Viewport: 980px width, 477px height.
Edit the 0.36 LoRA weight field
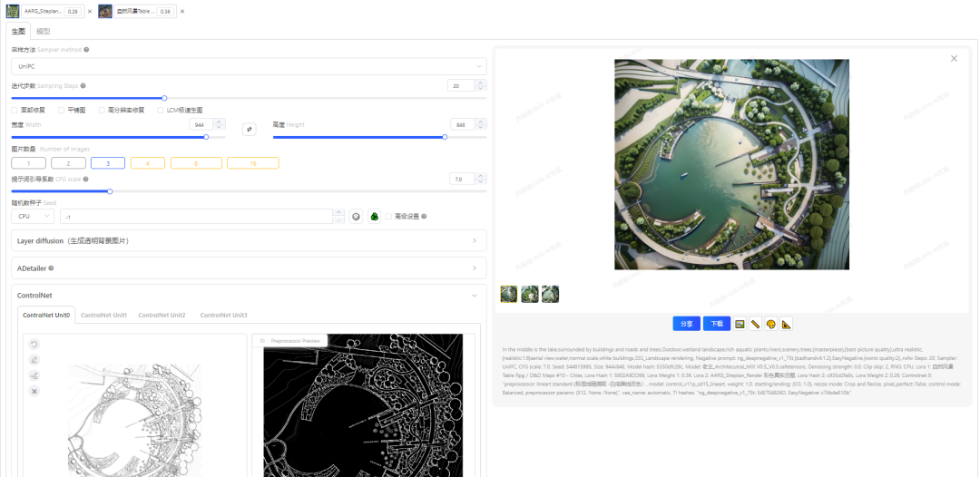point(165,11)
